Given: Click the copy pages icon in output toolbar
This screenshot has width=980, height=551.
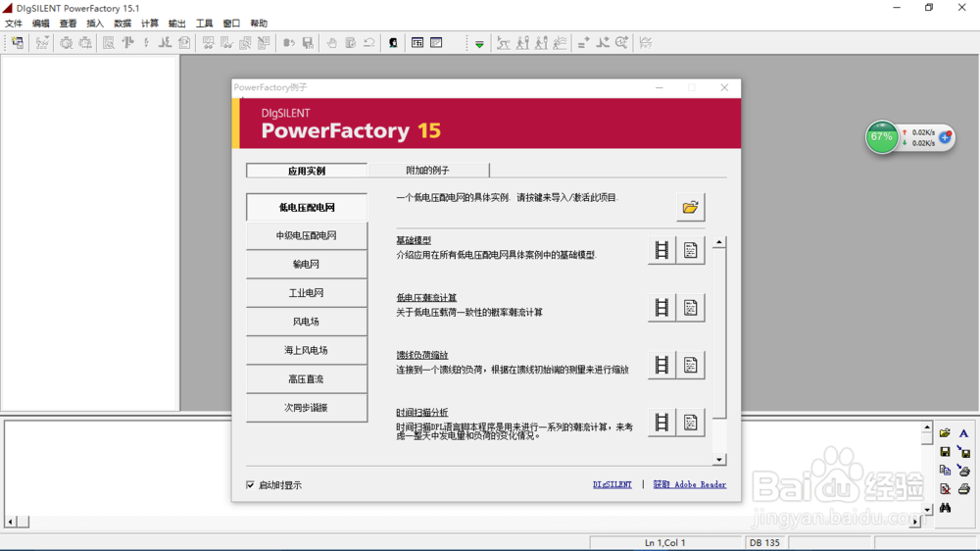Looking at the screenshot, I should click(945, 471).
